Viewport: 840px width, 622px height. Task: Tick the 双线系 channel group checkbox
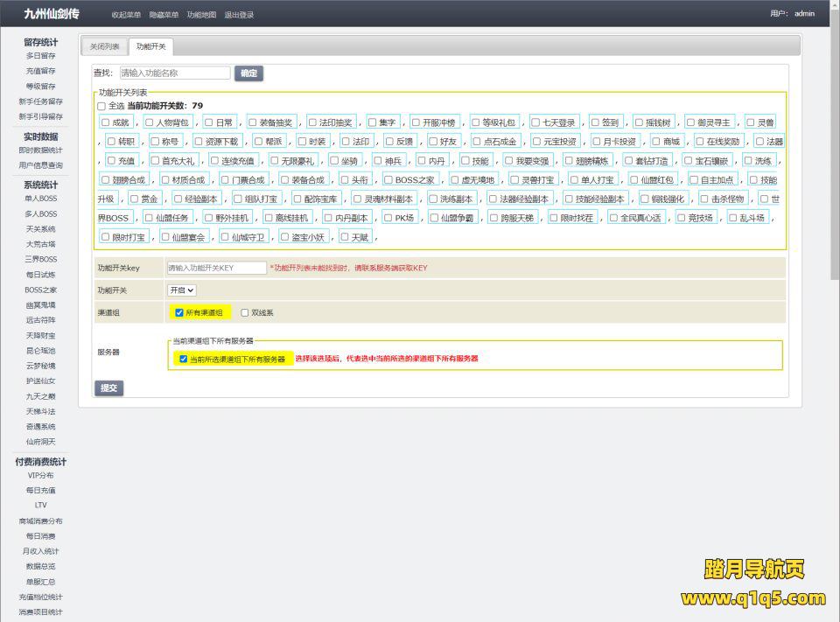pyautogui.click(x=245, y=312)
